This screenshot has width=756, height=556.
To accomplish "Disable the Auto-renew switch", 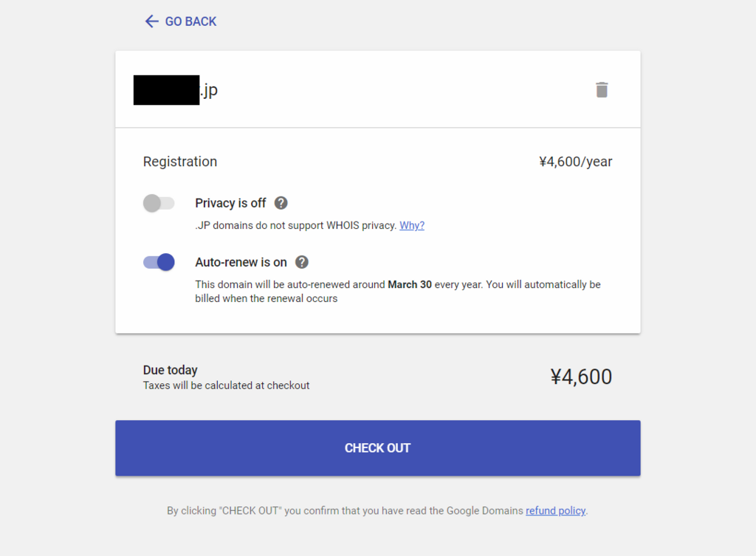I will click(159, 262).
